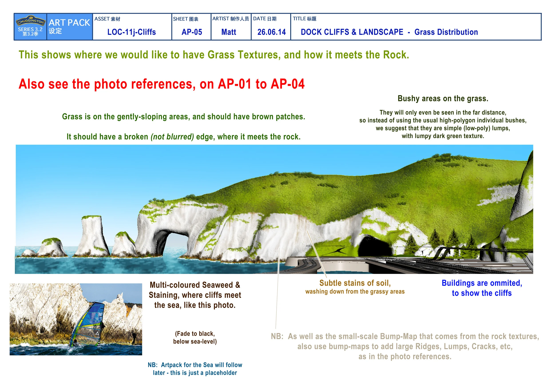
Task: Click the '(Fade to black, below sea-level)' note
Action: pyautogui.click(x=195, y=337)
